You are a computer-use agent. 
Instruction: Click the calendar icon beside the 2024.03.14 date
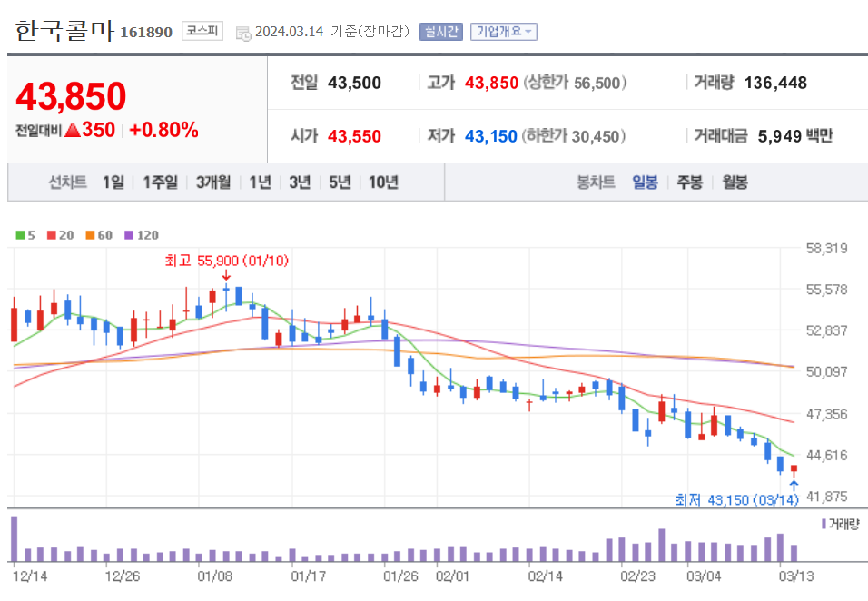click(x=243, y=34)
